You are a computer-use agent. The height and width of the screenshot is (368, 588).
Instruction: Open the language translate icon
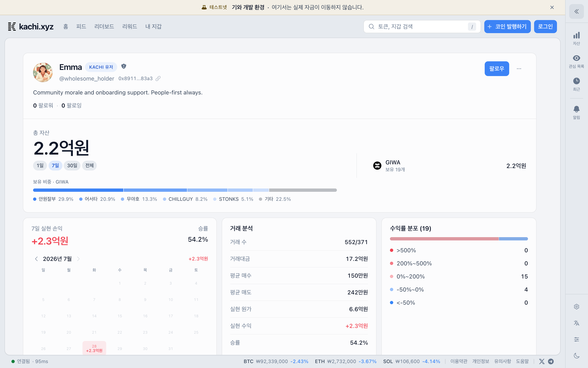(x=576, y=323)
